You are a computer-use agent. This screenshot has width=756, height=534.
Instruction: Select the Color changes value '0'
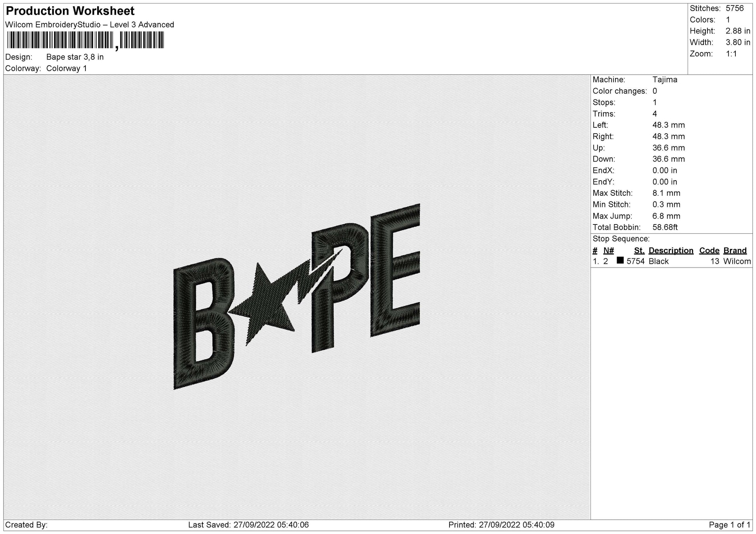(x=655, y=91)
